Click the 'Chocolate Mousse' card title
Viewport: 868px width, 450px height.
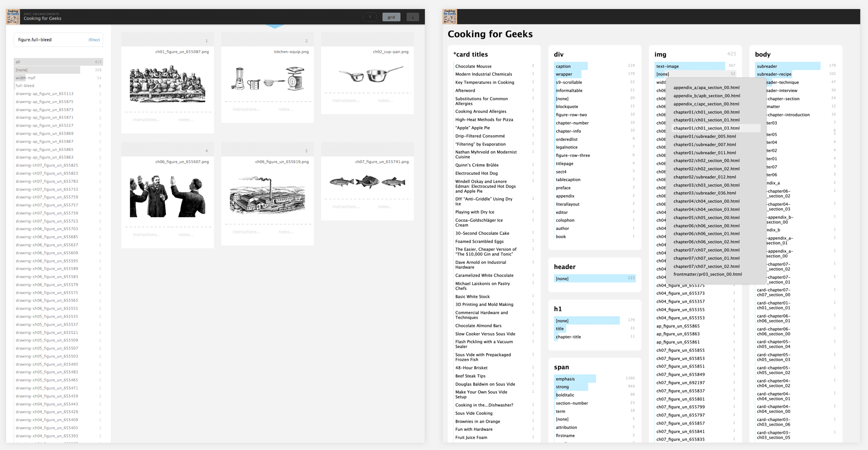coord(473,66)
